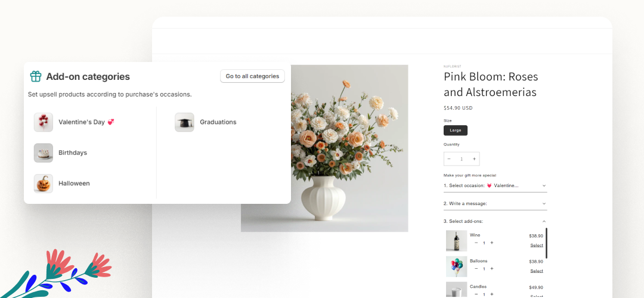This screenshot has height=298, width=644.
Task: Open the Birthdays category label
Action: click(73, 153)
